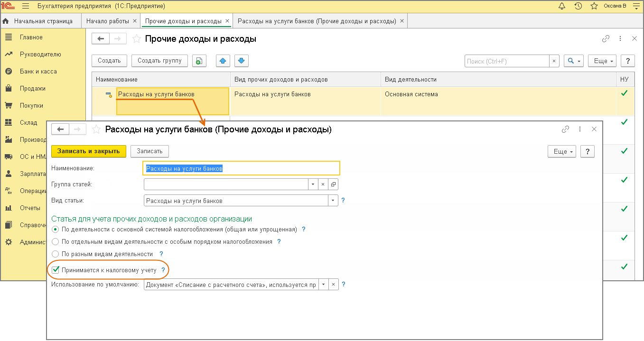Move item up with blue arrow
The image size is (644, 341).
pyautogui.click(x=224, y=61)
